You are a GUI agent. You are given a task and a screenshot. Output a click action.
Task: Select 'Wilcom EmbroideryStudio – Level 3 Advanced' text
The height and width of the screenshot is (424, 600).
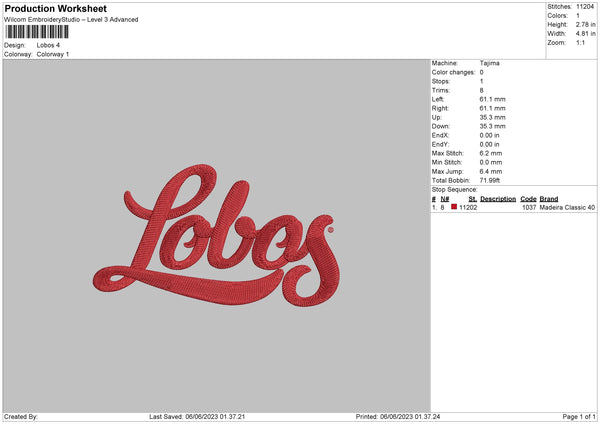click(x=71, y=20)
